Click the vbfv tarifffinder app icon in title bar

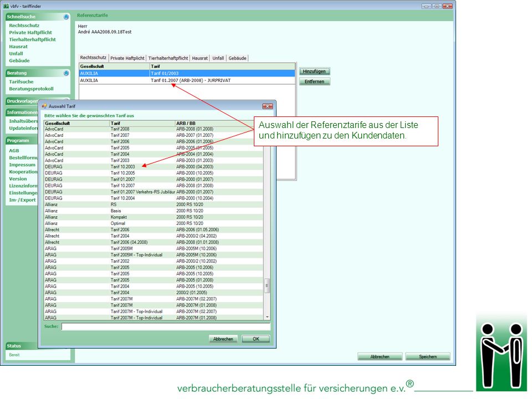(6, 6)
